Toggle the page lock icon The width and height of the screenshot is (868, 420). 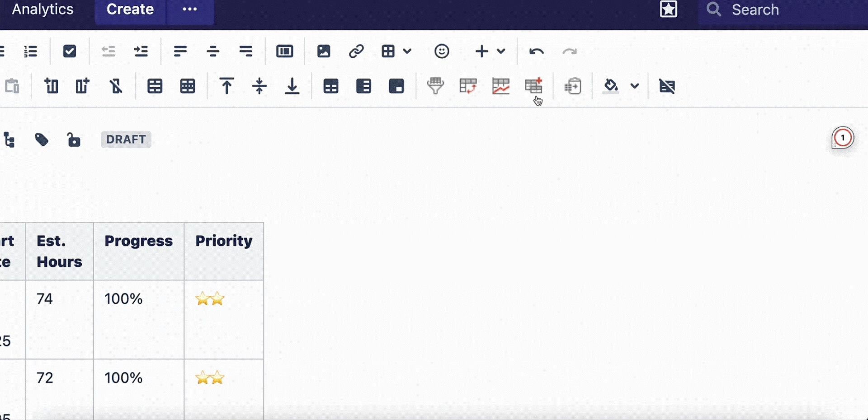pyautogui.click(x=74, y=139)
